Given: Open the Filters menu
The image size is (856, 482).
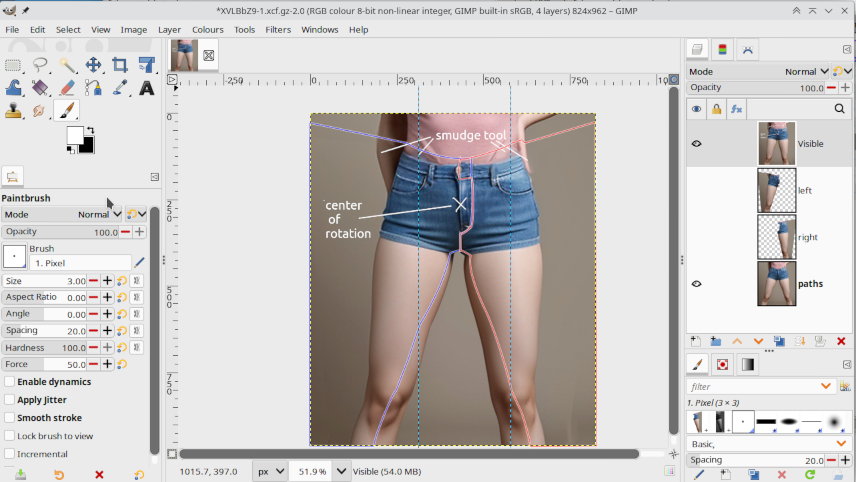Looking at the screenshot, I should [x=278, y=30].
